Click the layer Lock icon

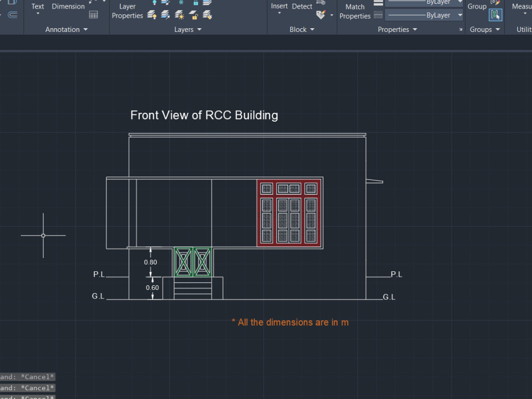click(196, 3)
